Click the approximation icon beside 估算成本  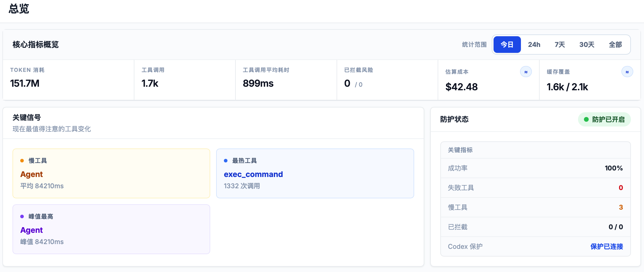coord(526,72)
